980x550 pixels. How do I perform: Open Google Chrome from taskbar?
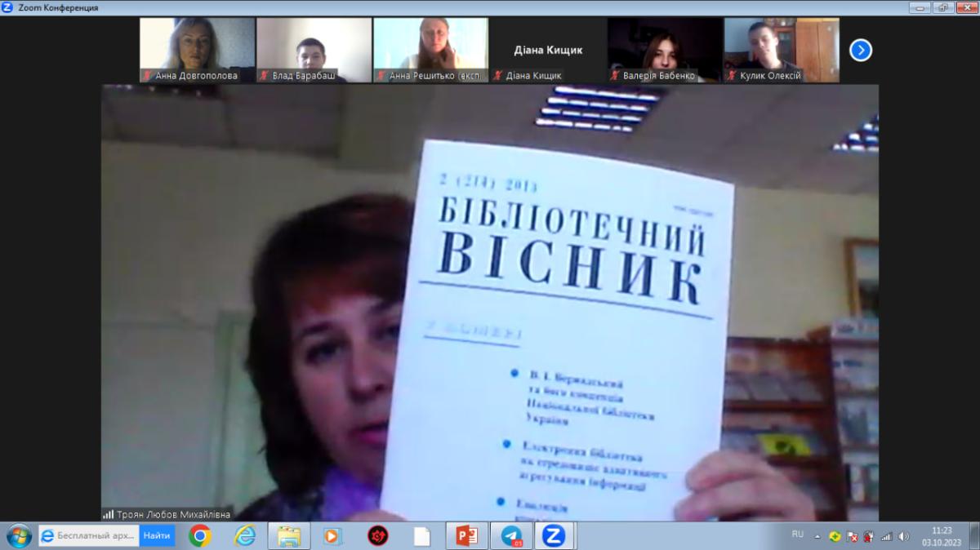point(200,536)
